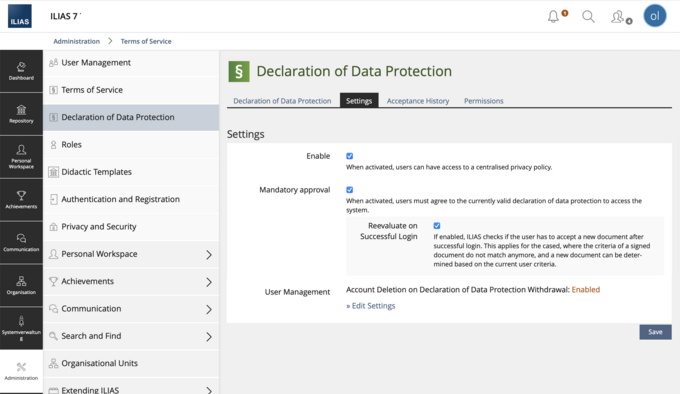Expand the Personal Workspace submenu
680x394 pixels.
pyautogui.click(x=209, y=254)
